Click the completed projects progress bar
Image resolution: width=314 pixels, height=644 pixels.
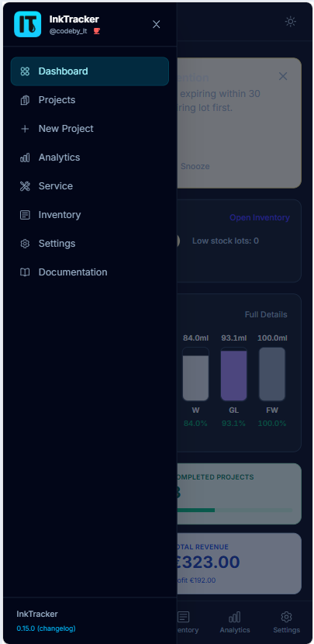point(235,510)
